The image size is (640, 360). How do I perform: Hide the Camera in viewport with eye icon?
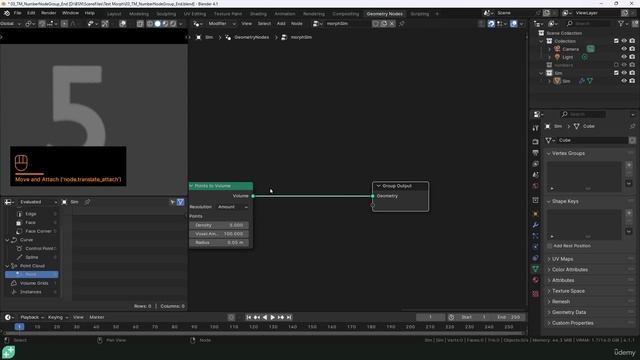[x=624, y=49]
